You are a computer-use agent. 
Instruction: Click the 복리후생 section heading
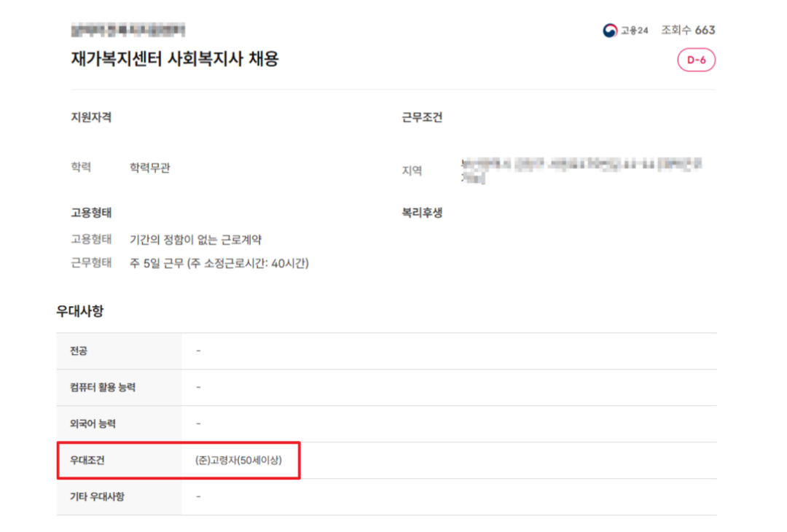(422, 213)
